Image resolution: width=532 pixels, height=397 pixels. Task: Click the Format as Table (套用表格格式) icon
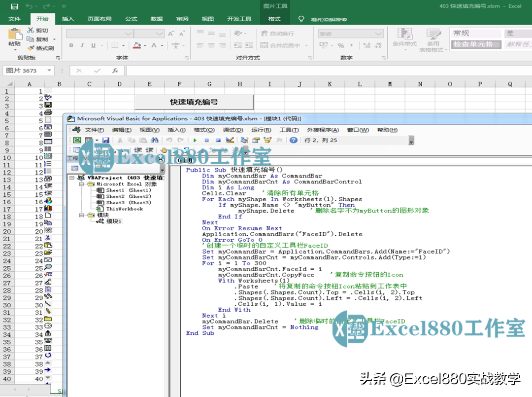click(433, 34)
